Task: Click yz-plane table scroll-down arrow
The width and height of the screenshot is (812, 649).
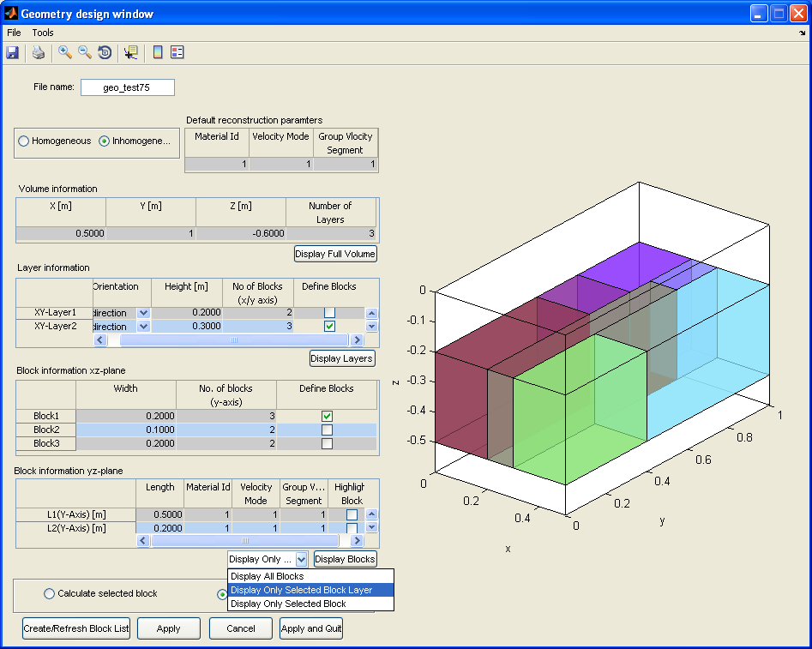Action: point(371,527)
